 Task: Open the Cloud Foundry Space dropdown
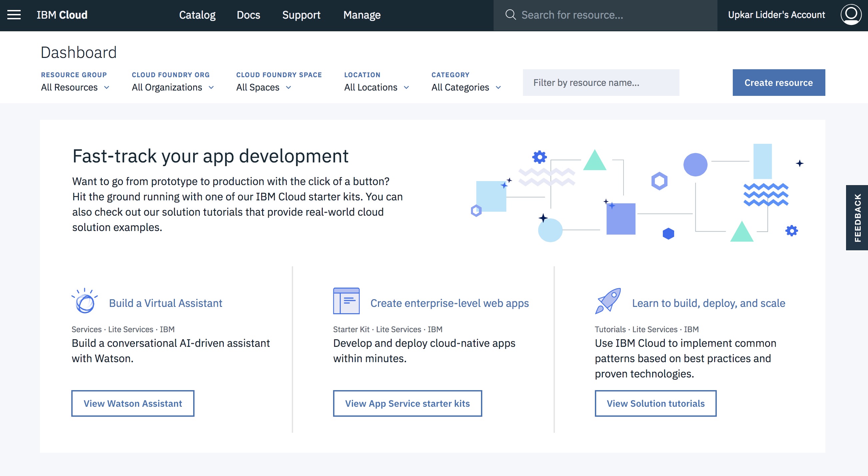tap(263, 88)
